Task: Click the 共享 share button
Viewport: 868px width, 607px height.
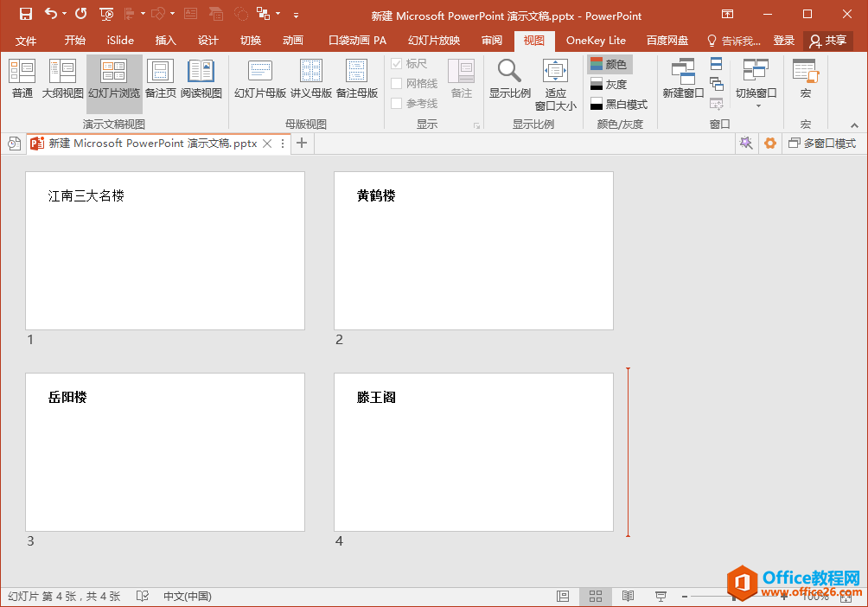Action: 827,41
